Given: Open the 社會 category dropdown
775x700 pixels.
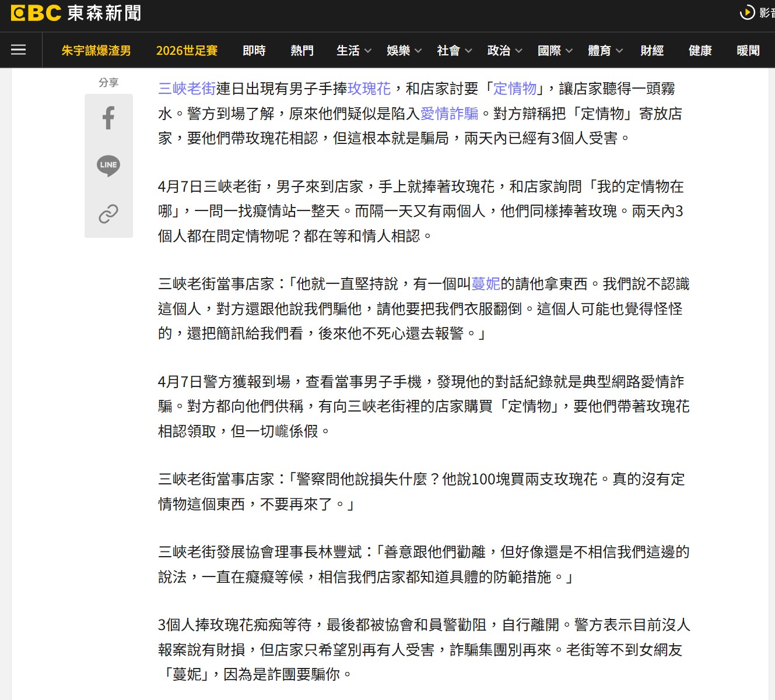Looking at the screenshot, I should (454, 51).
